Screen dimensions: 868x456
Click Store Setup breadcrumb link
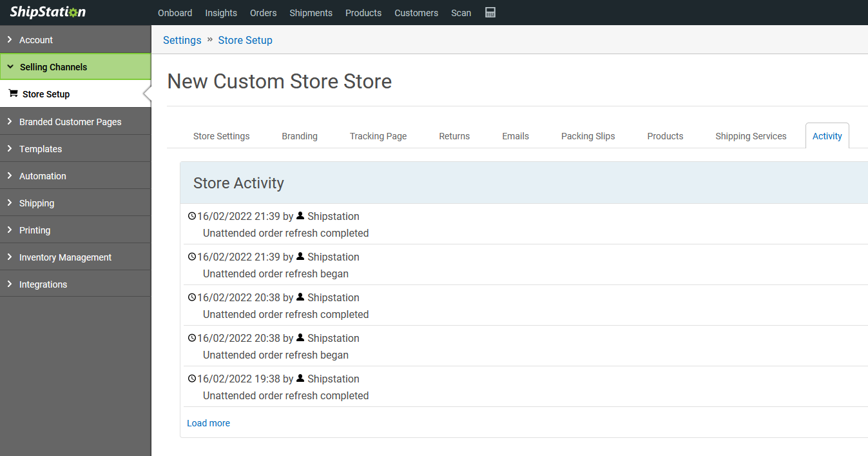click(245, 40)
